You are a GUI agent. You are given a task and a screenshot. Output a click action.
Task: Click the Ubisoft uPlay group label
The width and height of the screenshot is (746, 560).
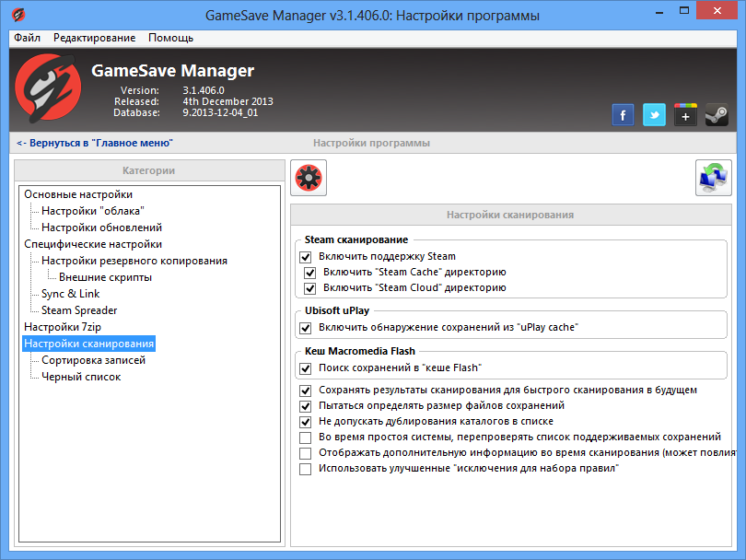(337, 310)
